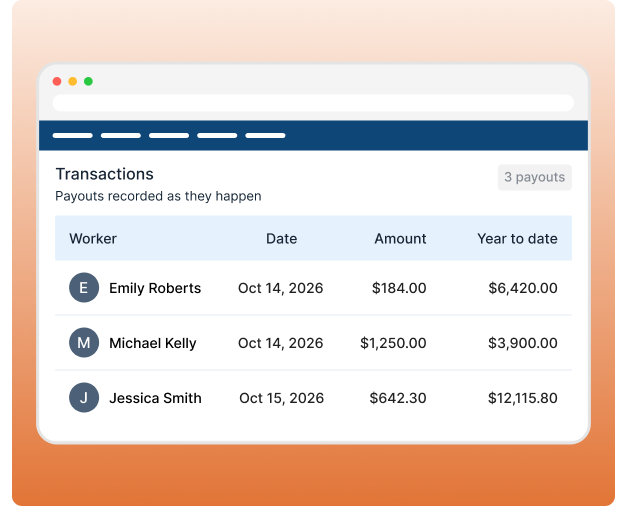Sort by the Date column header
Viewport: 627px width, 506px height.
pyautogui.click(x=282, y=239)
